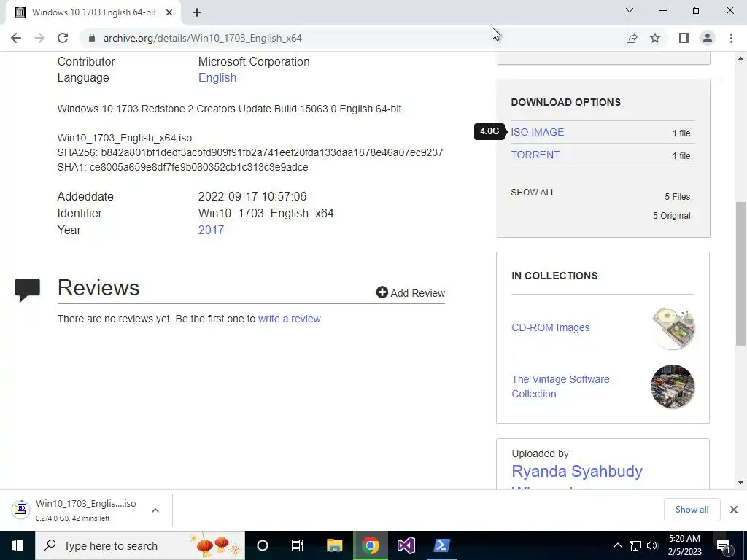Image resolution: width=747 pixels, height=560 pixels.
Task: Switch to Chrome taskbar icon
Action: pyautogui.click(x=371, y=545)
